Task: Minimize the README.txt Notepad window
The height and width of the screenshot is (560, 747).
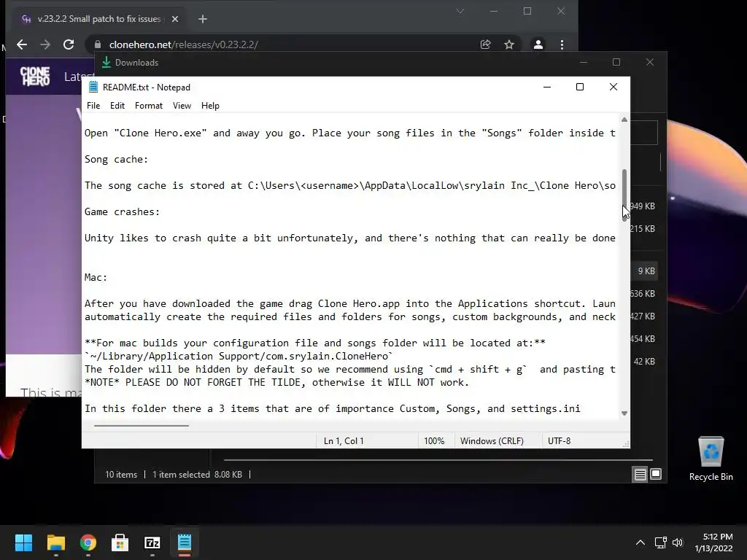Action: tap(547, 87)
